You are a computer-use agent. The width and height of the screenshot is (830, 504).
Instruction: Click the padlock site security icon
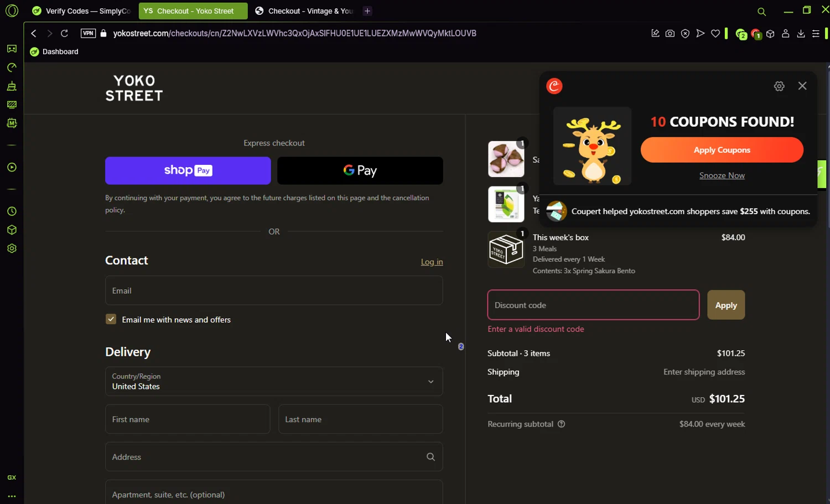103,33
